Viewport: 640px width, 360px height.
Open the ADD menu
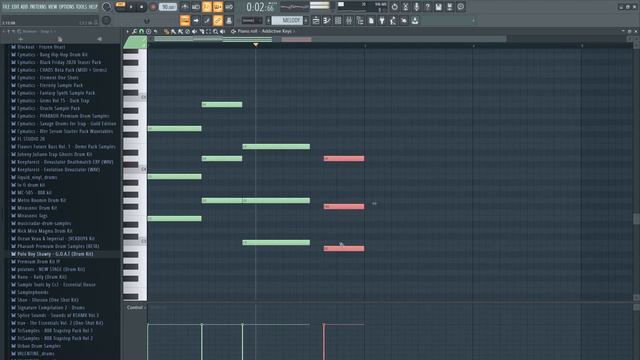point(24,7)
